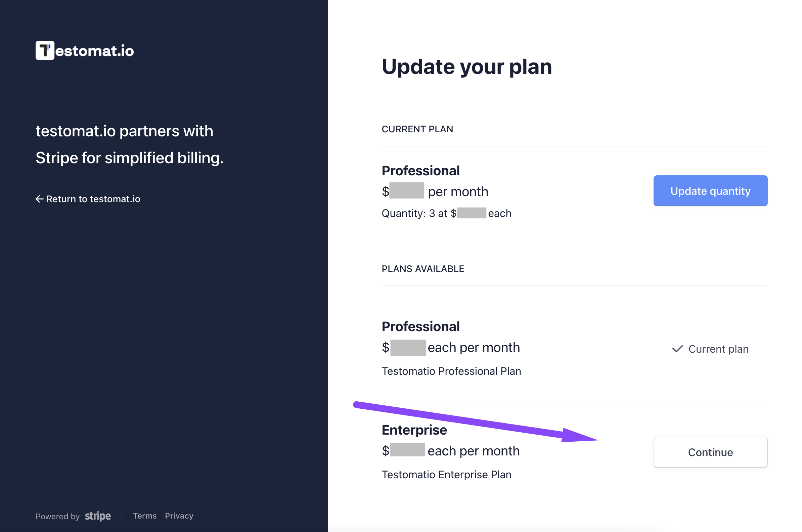Click the Testomatio Enterprise Plan description
This screenshot has height=532, width=802.
(446, 474)
